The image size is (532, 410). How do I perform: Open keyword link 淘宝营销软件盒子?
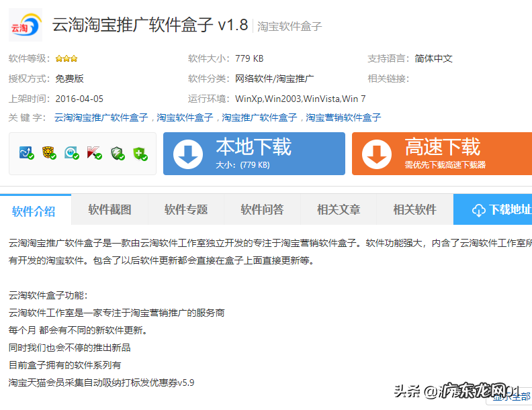click(343, 117)
